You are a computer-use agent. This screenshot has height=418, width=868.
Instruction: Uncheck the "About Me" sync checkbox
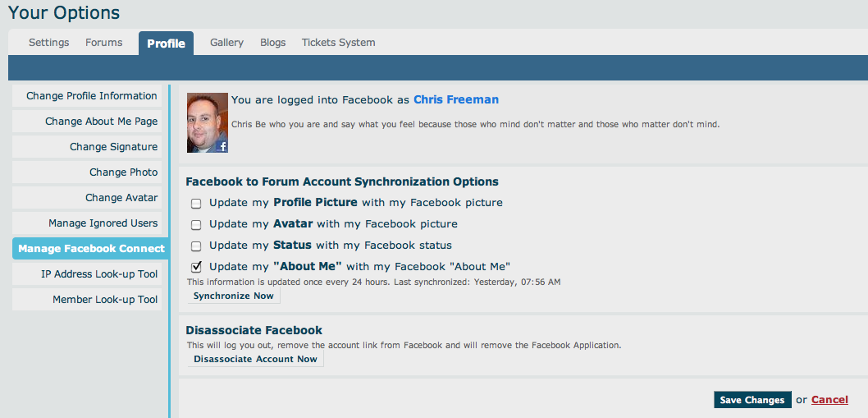(x=196, y=267)
